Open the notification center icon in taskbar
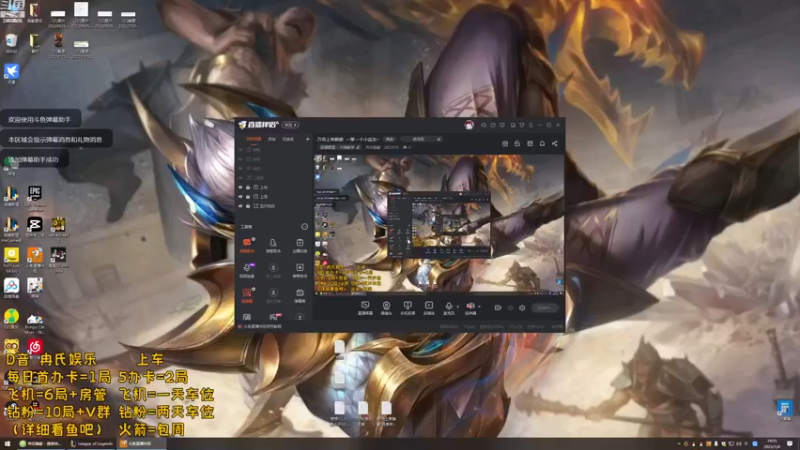Viewport: 800px width, 450px height. (790, 444)
